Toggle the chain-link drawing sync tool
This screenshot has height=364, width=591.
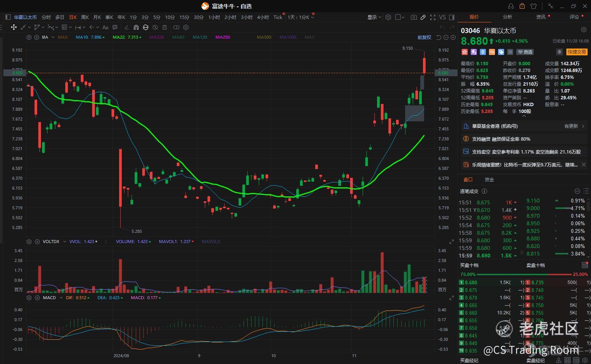point(146,27)
